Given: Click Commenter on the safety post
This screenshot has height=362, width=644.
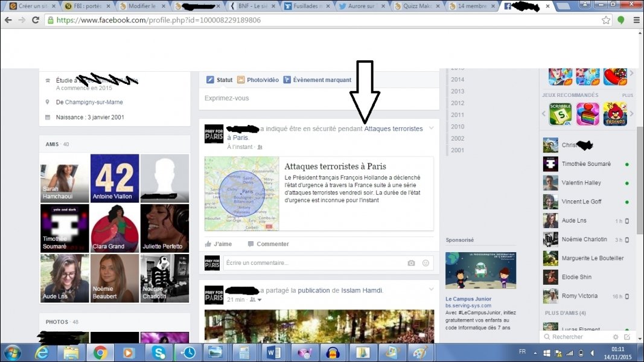Looking at the screenshot, I should (268, 244).
